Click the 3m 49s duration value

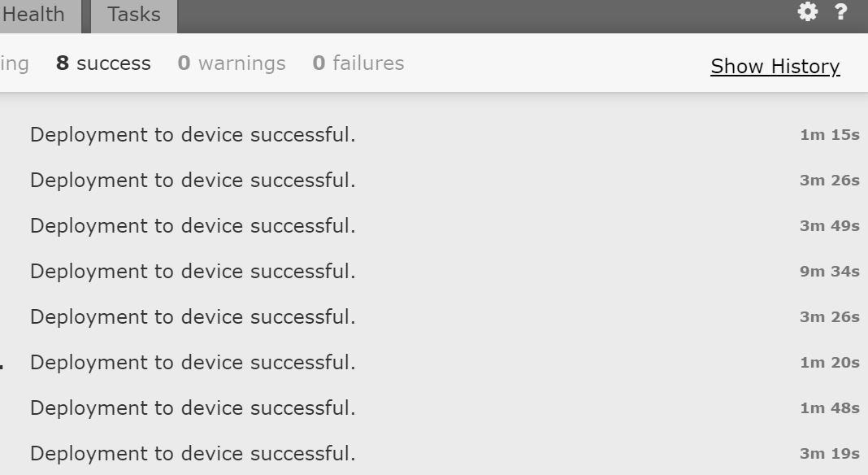tap(829, 226)
